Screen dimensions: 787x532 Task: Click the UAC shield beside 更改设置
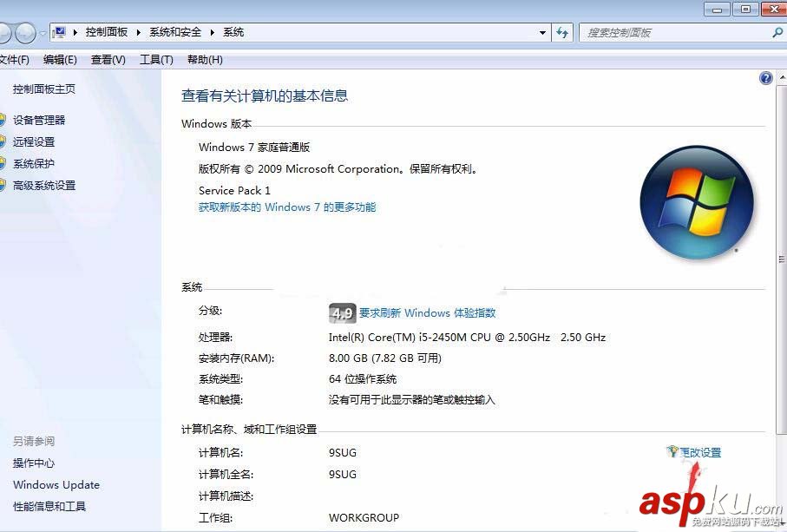click(x=672, y=451)
